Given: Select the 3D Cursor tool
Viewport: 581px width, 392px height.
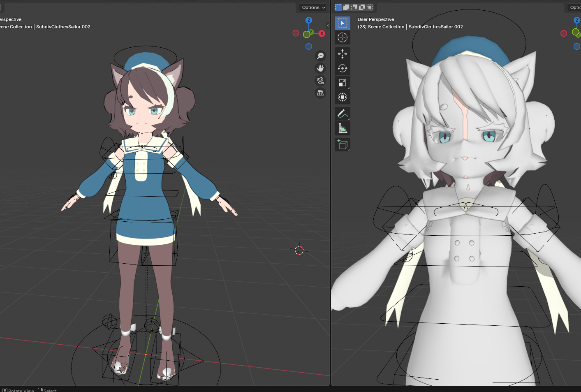Looking at the screenshot, I should tap(343, 37).
